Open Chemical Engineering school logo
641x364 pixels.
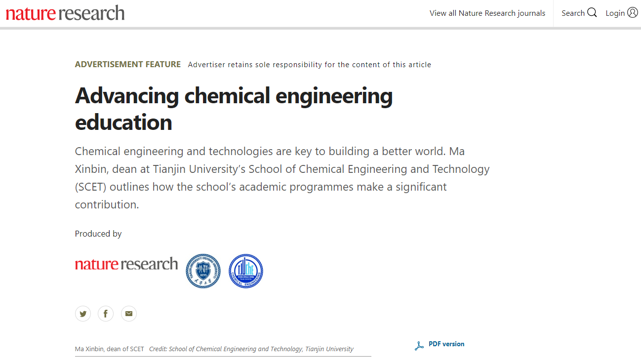[x=246, y=271]
